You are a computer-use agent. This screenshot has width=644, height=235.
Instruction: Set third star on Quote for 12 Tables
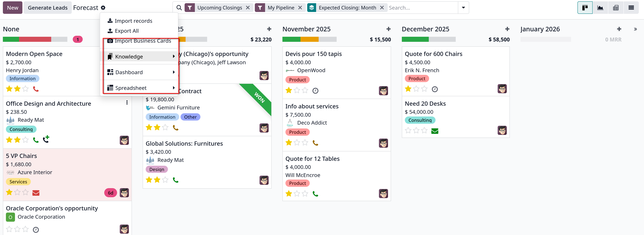point(305,194)
